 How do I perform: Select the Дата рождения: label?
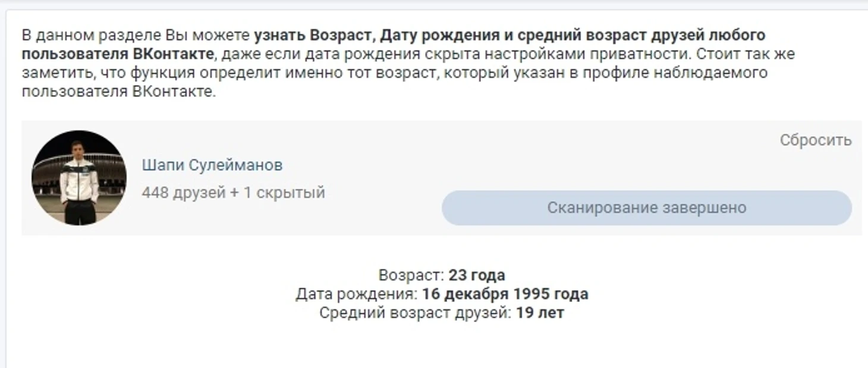(x=357, y=294)
